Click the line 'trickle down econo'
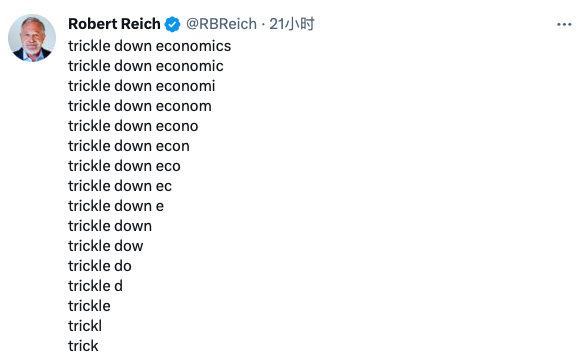The width and height of the screenshot is (584, 363). point(133,126)
